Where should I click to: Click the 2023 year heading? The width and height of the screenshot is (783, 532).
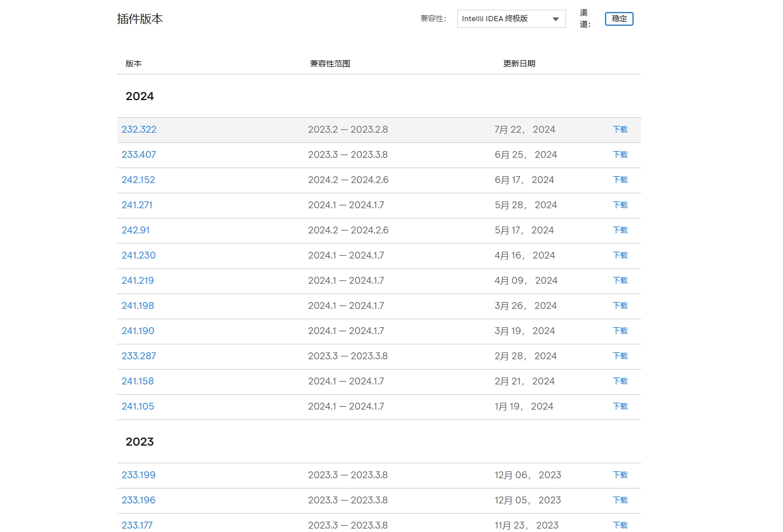(140, 442)
